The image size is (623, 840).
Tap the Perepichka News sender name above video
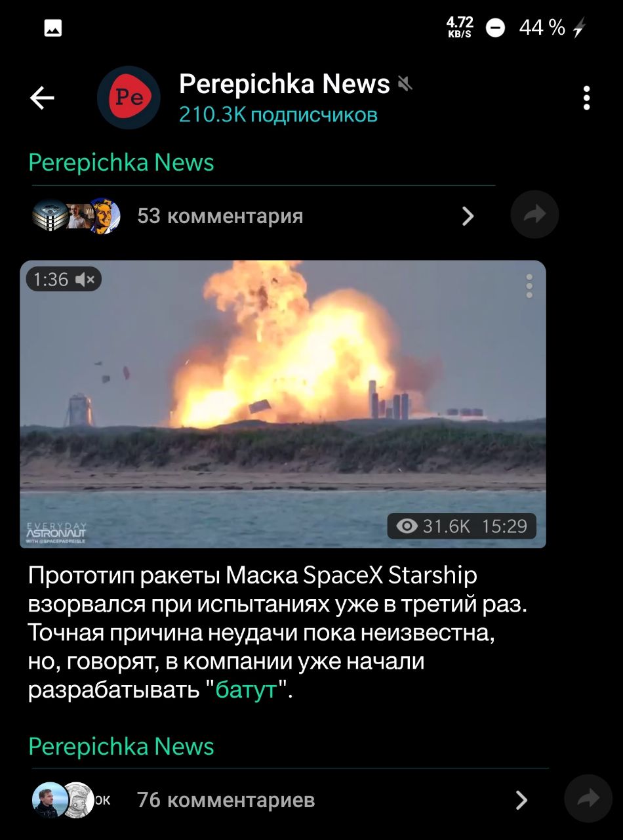tap(121, 162)
